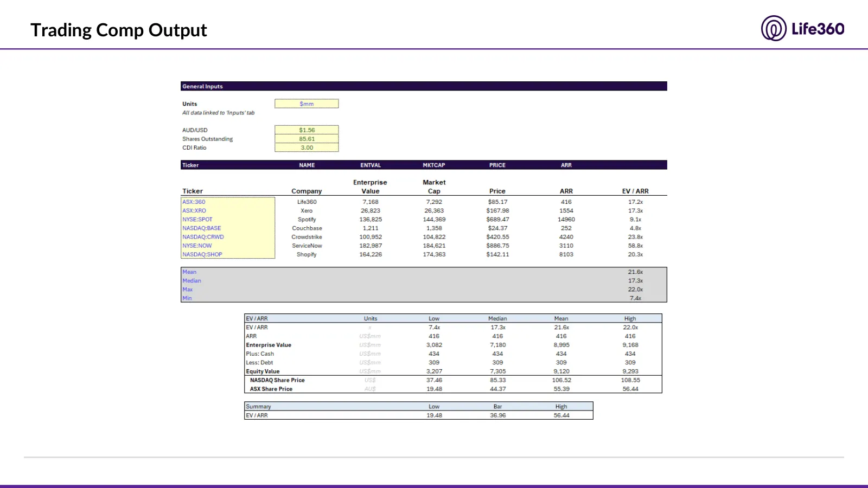The width and height of the screenshot is (868, 488).
Task: Click the NYSE:NOW ticker
Action: (197, 246)
